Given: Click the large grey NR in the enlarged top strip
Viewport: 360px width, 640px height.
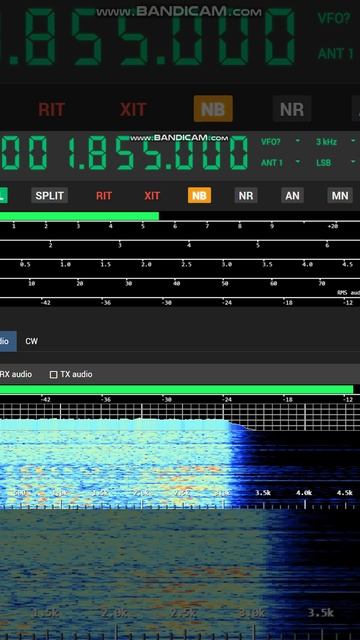Looking at the screenshot, I should point(292,109).
